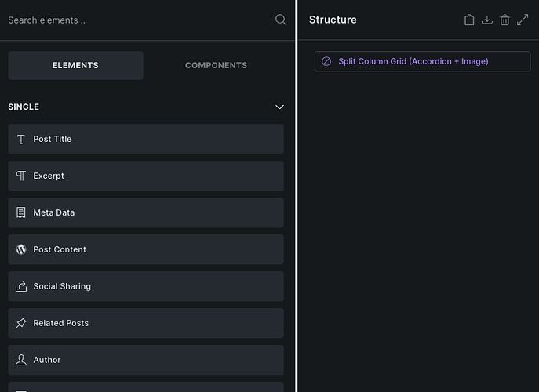Switch to the Elements tab
The height and width of the screenshot is (392, 539).
tap(75, 66)
